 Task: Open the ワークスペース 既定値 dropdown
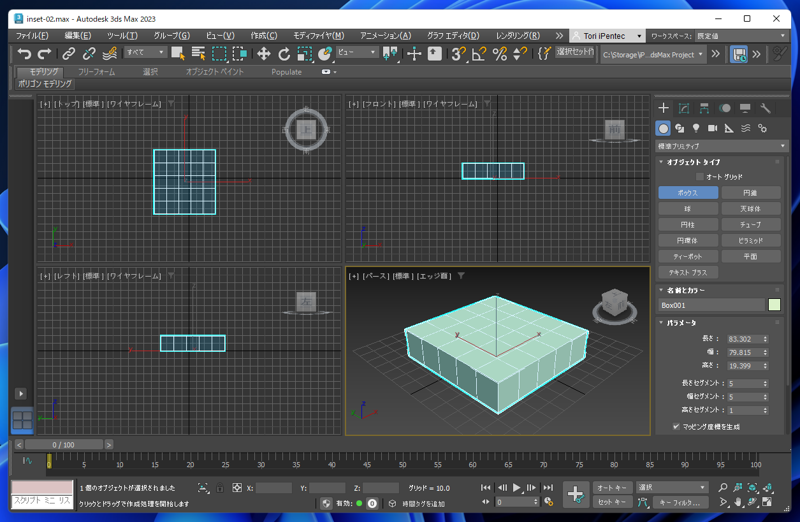coord(741,36)
